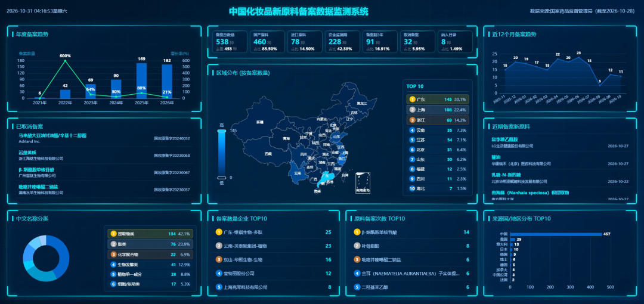This screenshot has height=304, width=644.
Task: Click bronze rank 3 badge beside 浙江
Action: point(413,120)
